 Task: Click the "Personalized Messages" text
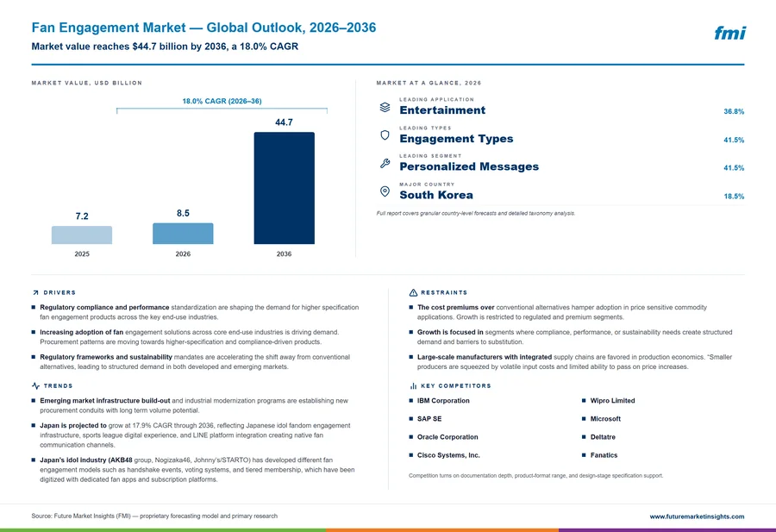[469, 166]
